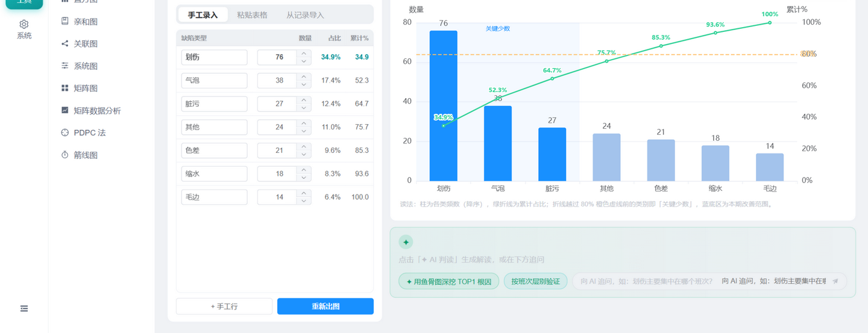Viewport: 868px width, 333px height.
Task: Open the 亲和图 tool in sidebar
Action: (86, 22)
